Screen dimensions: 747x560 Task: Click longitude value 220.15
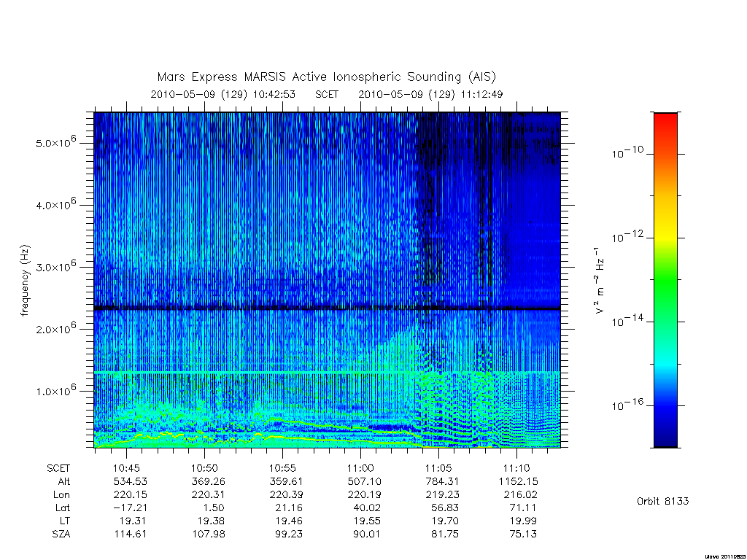[x=130, y=495]
